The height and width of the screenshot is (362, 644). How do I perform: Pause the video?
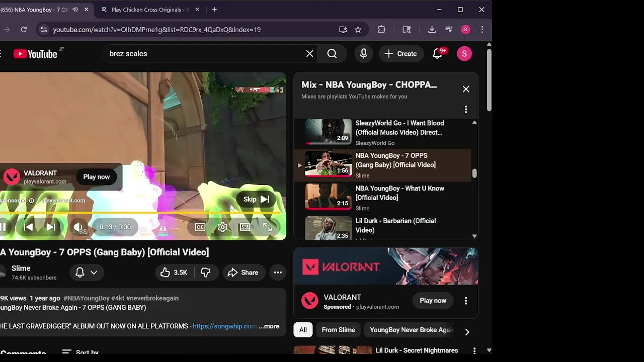tap(3, 227)
